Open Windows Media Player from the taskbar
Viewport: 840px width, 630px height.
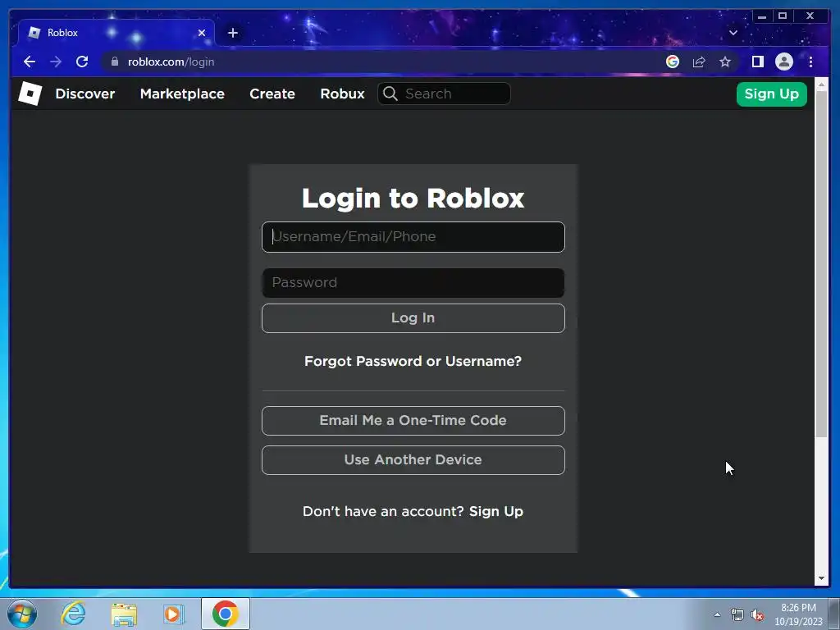tap(173, 614)
